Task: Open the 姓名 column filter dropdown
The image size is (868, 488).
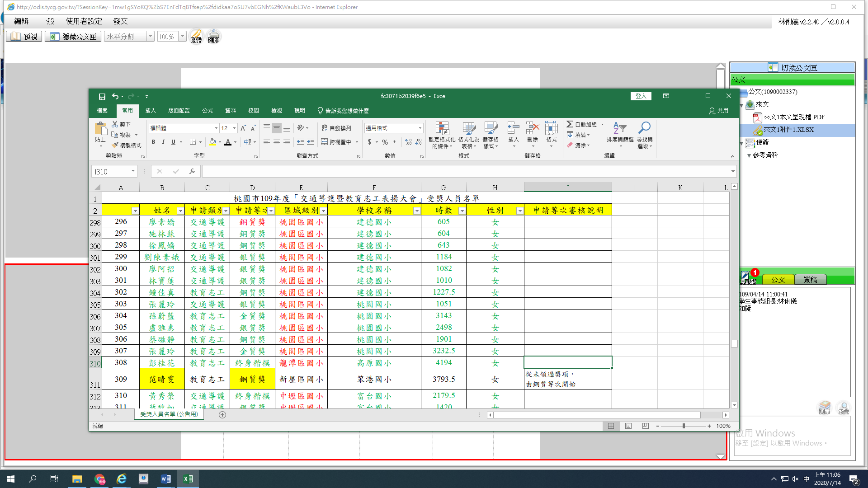Action: click(x=180, y=211)
